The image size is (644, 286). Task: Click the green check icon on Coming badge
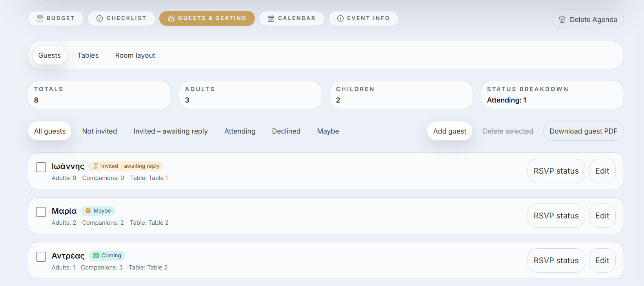coord(96,256)
